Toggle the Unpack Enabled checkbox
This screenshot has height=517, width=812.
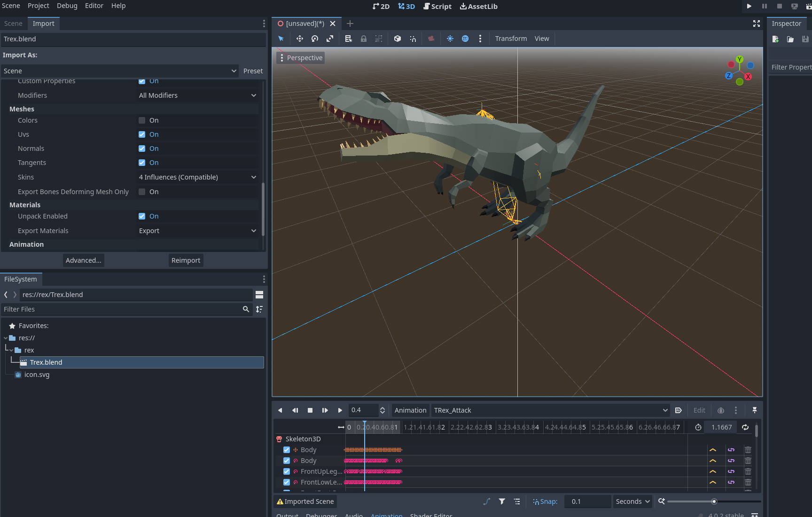(142, 216)
